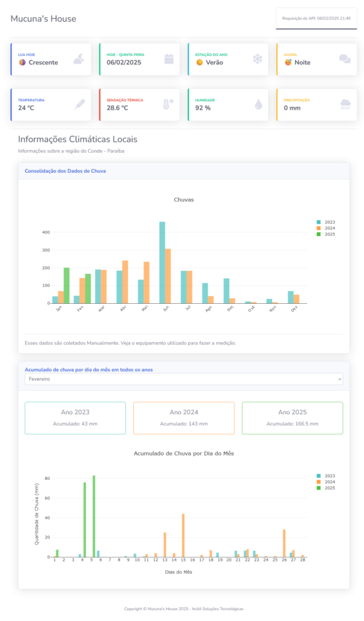364x621 pixels.
Task: Toggle 2024 series in Chuvas chart legend
Action: coord(326,228)
